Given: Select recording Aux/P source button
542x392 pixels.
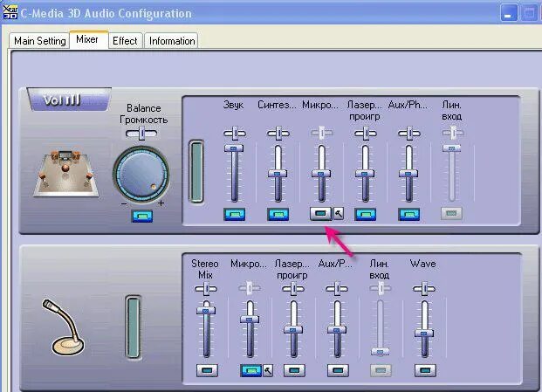Looking at the screenshot, I should tap(338, 370).
